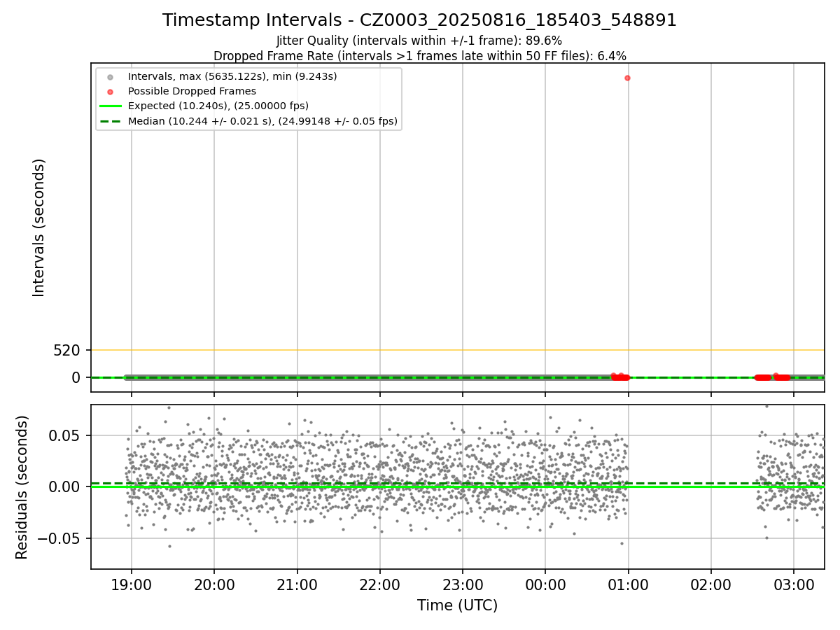Click the Residuals (seconds) axis label

(22, 486)
